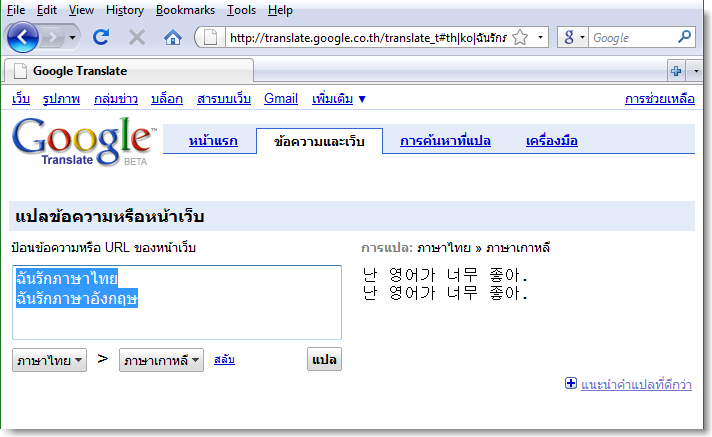The width and height of the screenshot is (712, 437).
Task: Reload the page with the Refresh icon
Action: 101,37
